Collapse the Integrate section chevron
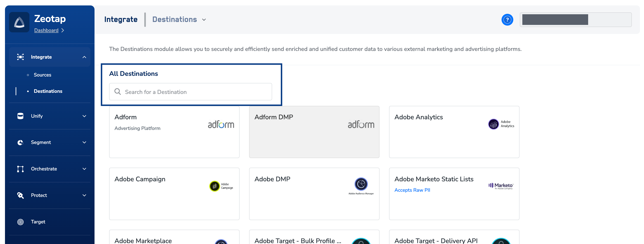This screenshot has height=244, width=644. pos(84,57)
